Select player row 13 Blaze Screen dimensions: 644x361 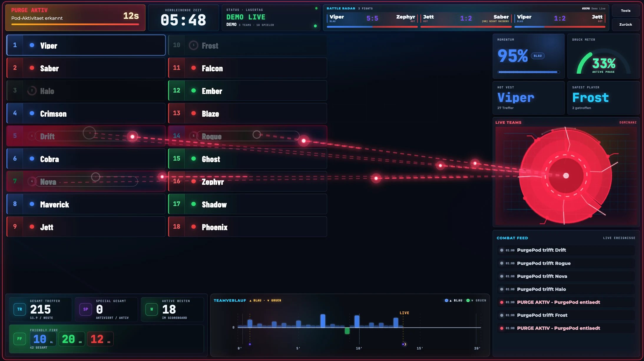click(248, 113)
